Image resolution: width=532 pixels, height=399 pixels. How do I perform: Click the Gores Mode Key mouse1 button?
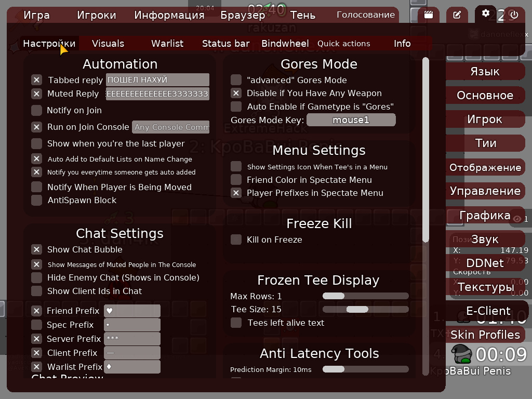tap(351, 120)
